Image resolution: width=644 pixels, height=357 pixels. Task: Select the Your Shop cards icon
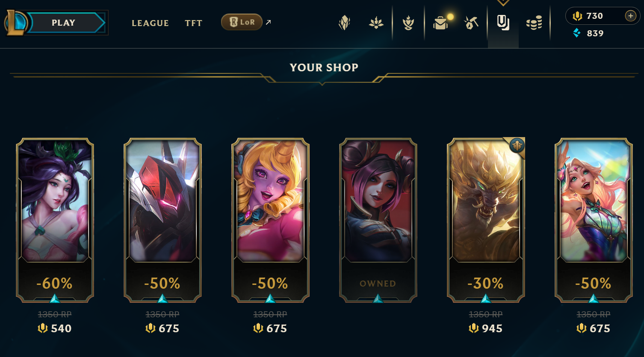[x=503, y=23]
